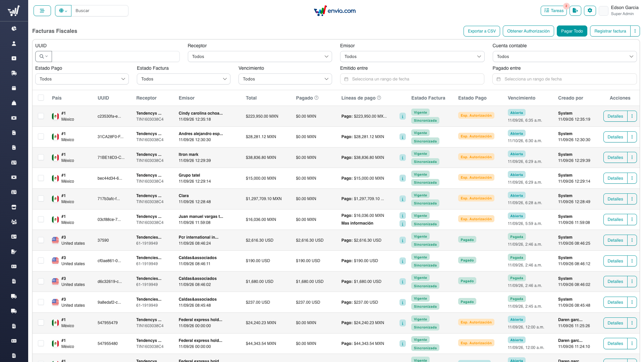Toggle the hamburger menu button
The image size is (644, 362).
pyautogui.click(x=42, y=11)
